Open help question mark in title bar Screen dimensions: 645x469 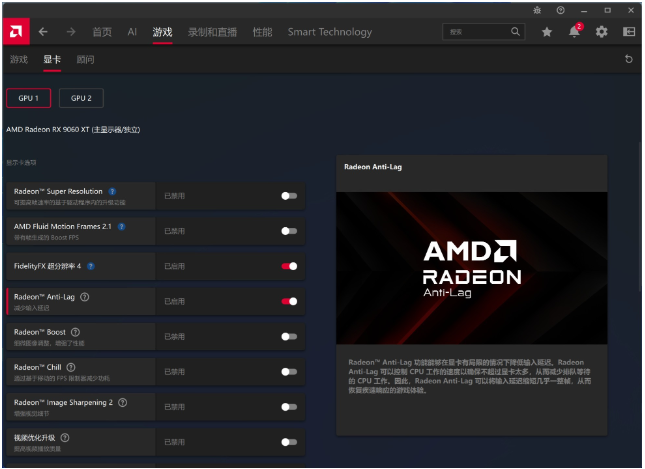pyautogui.click(x=561, y=10)
